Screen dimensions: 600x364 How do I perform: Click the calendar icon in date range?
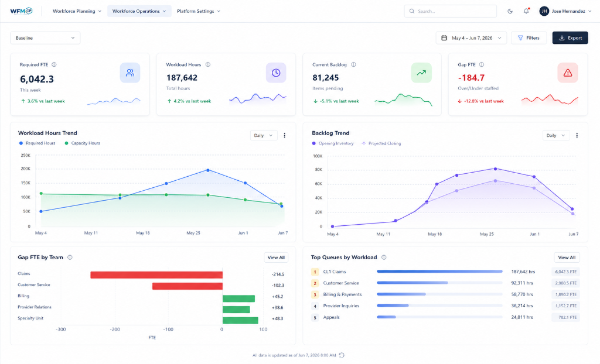click(x=444, y=38)
